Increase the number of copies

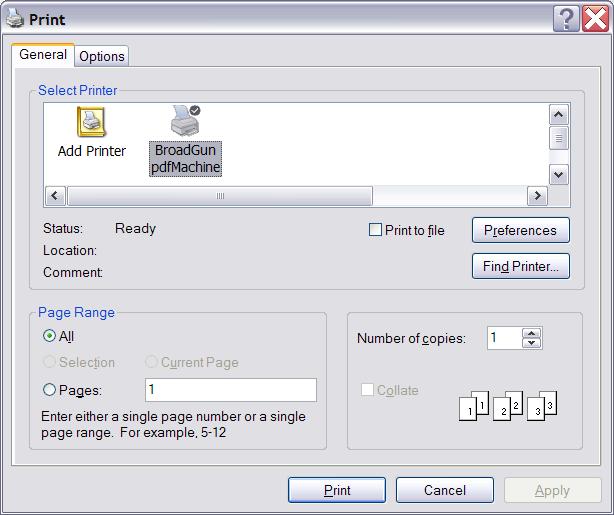coord(532,333)
